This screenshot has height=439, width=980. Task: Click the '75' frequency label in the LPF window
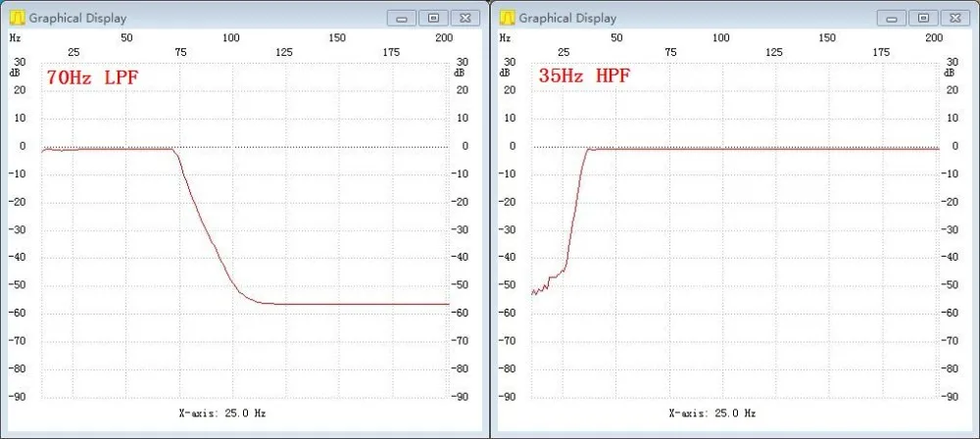[x=180, y=53]
